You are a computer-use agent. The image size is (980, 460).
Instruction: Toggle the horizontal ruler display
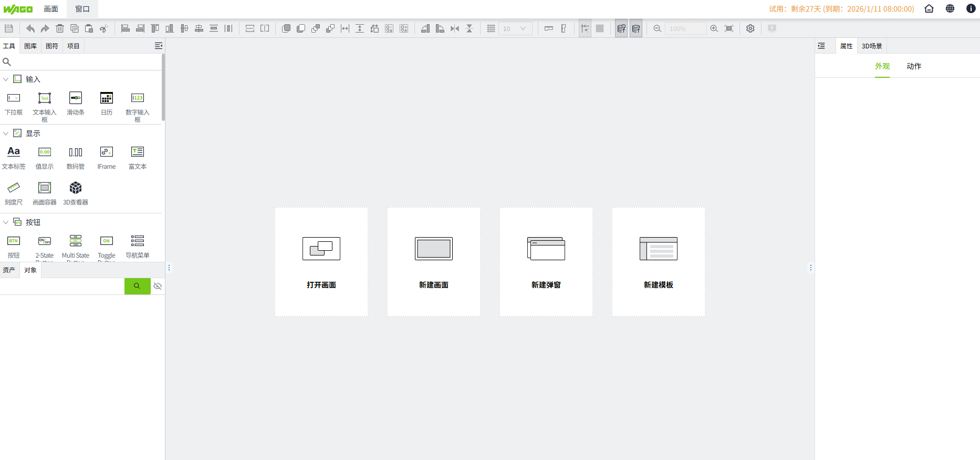click(x=549, y=28)
